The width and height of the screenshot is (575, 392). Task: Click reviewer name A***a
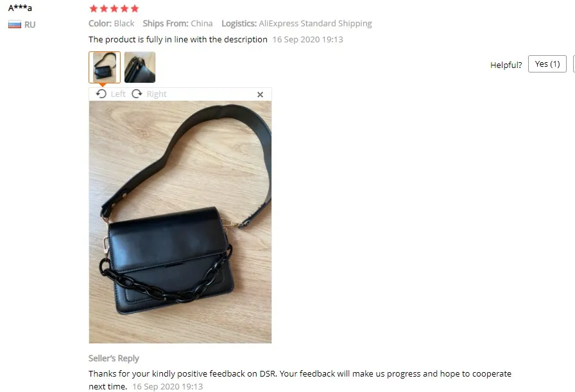coord(20,8)
